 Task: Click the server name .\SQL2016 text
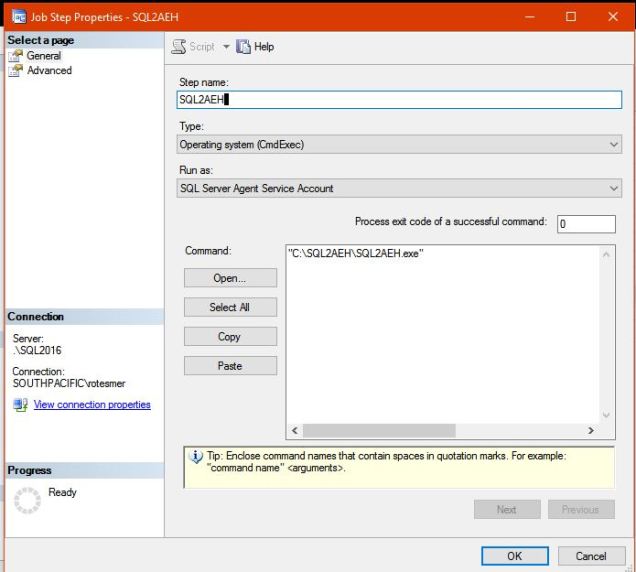click(37, 350)
